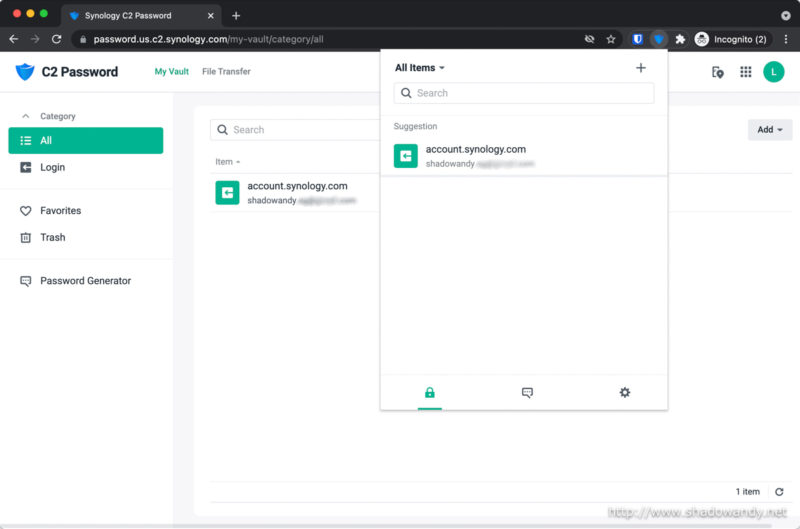The image size is (800, 529).
Task: Click the lock vault tab in popup
Action: click(429, 393)
